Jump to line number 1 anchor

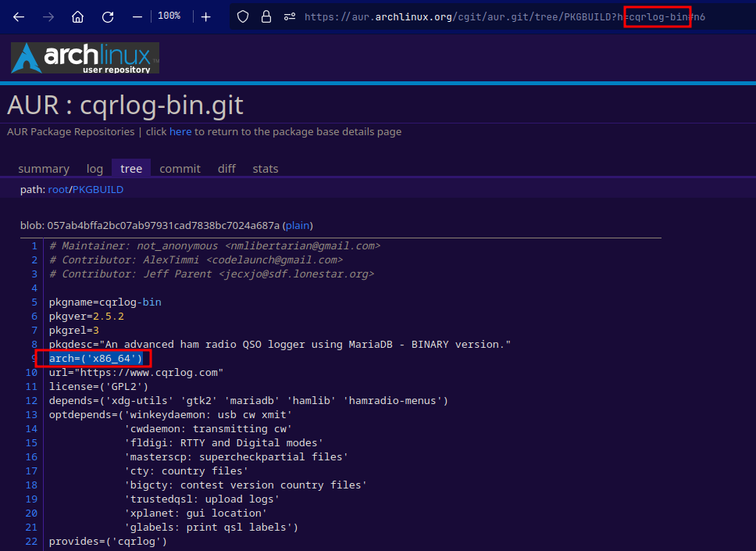[x=34, y=246]
